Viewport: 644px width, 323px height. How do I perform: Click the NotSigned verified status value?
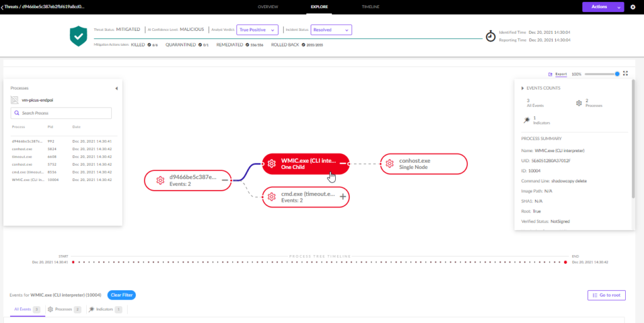tap(560, 221)
